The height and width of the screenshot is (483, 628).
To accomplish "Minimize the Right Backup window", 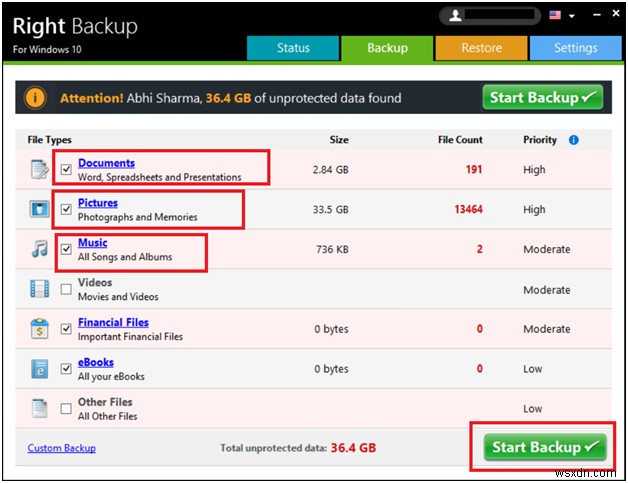I will [x=597, y=15].
